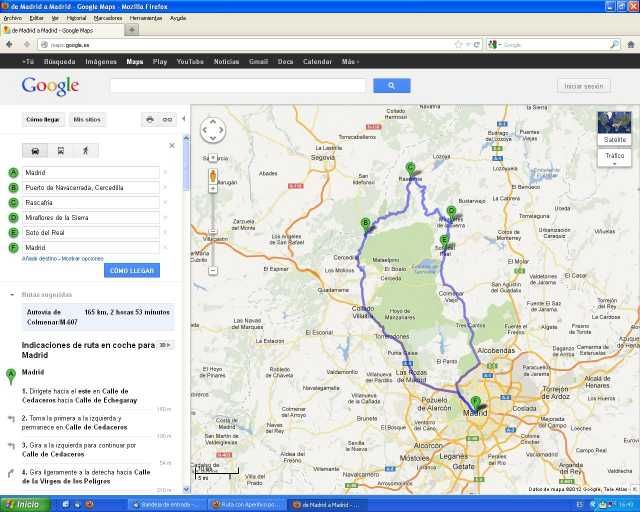This screenshot has width=640, height=512.
Task: Click the share link icon
Action: [x=167, y=119]
